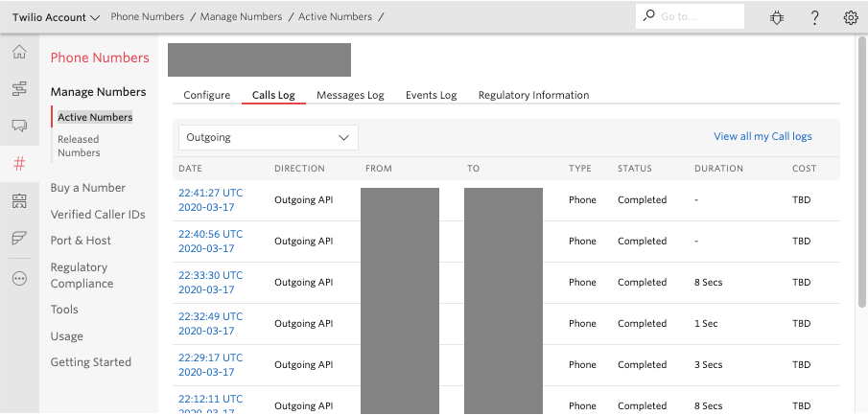Click in the Go to search field
The image size is (868, 415).
(x=690, y=16)
